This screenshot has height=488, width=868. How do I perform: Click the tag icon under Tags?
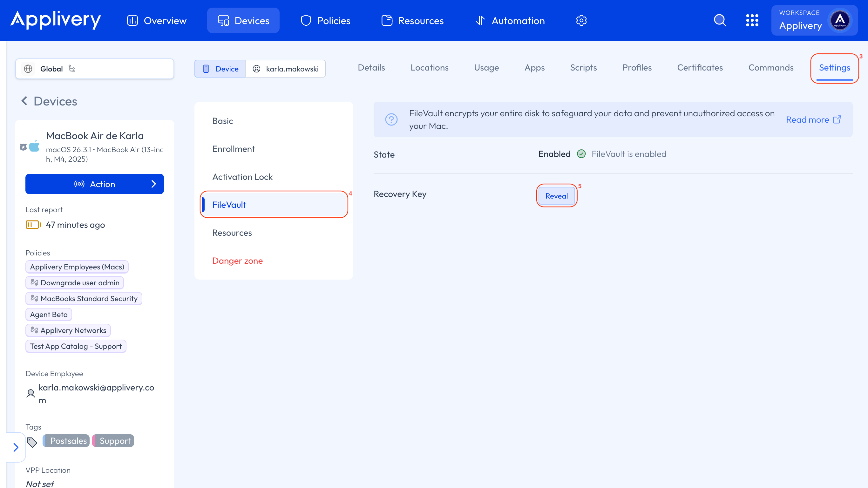[32, 442]
